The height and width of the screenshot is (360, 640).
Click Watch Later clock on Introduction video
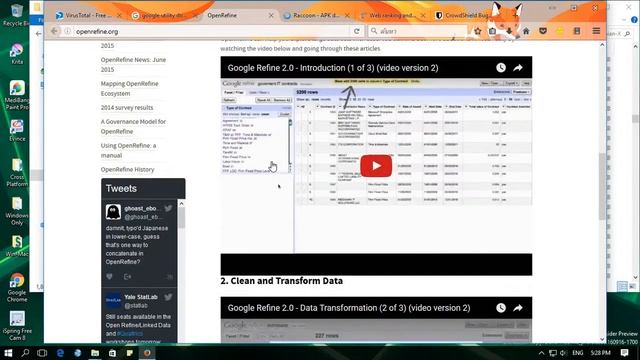(501, 68)
